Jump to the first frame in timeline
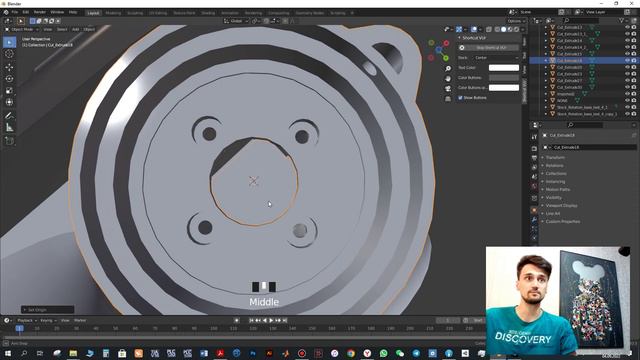 point(251,320)
